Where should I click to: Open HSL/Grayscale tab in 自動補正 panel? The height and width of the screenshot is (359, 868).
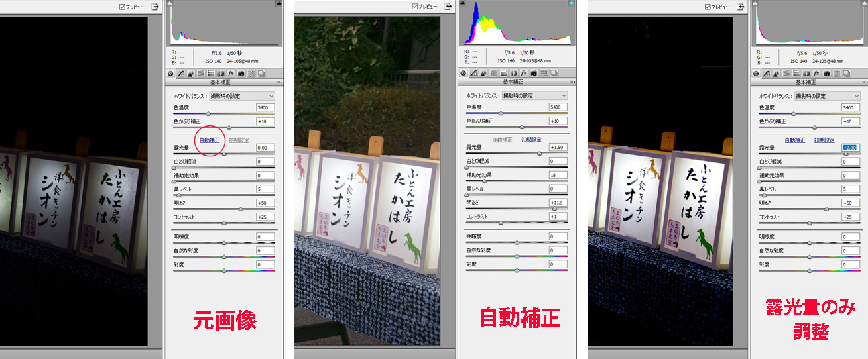(494, 73)
